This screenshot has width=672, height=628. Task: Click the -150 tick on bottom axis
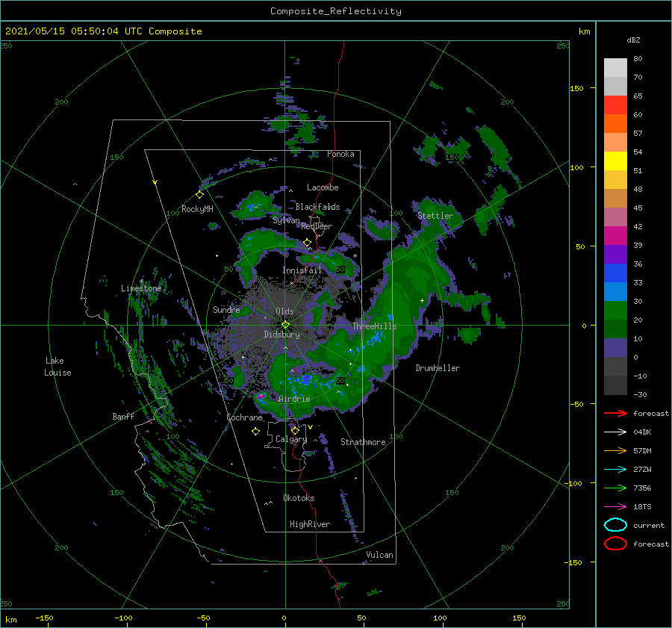44,618
